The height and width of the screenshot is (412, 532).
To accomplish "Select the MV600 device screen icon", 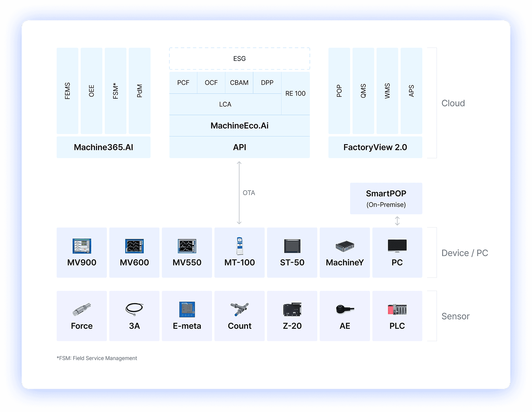I will pyautogui.click(x=134, y=246).
